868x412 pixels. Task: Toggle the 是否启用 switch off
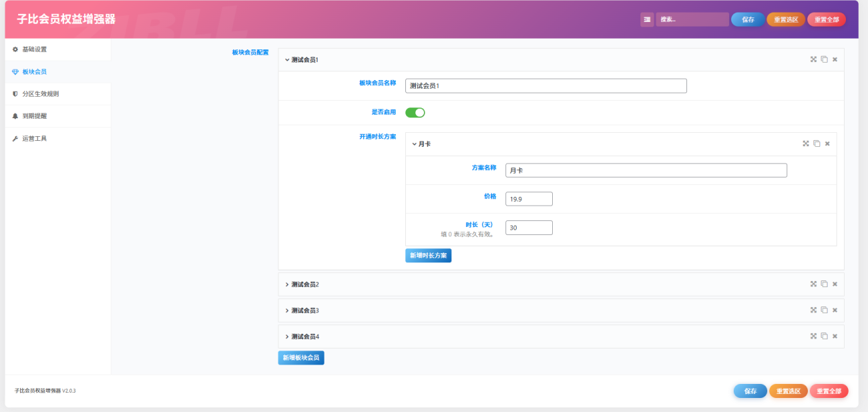(415, 112)
